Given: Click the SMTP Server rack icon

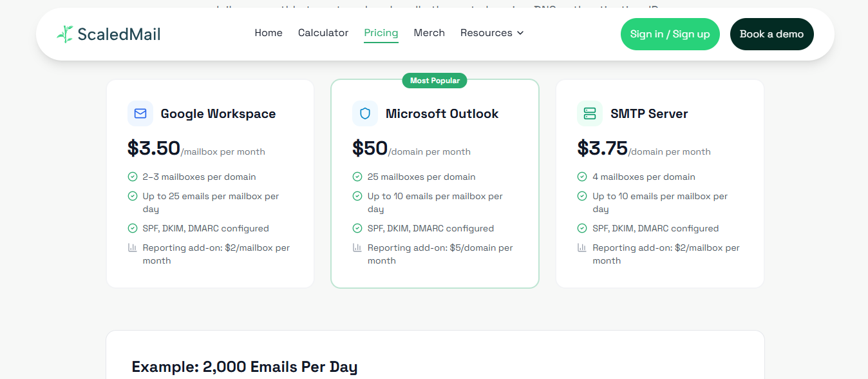Looking at the screenshot, I should click(x=590, y=113).
